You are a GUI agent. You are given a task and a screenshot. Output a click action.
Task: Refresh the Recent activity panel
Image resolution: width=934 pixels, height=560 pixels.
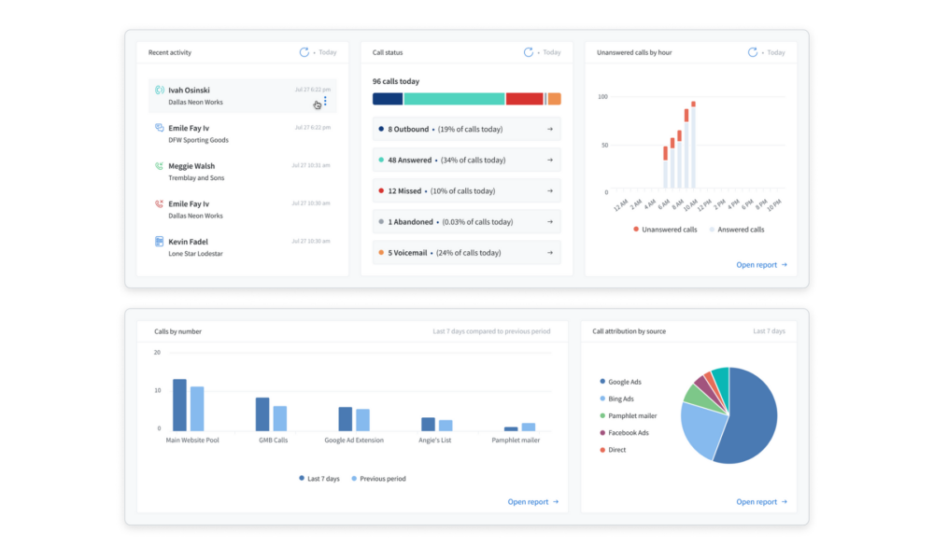pyautogui.click(x=304, y=52)
